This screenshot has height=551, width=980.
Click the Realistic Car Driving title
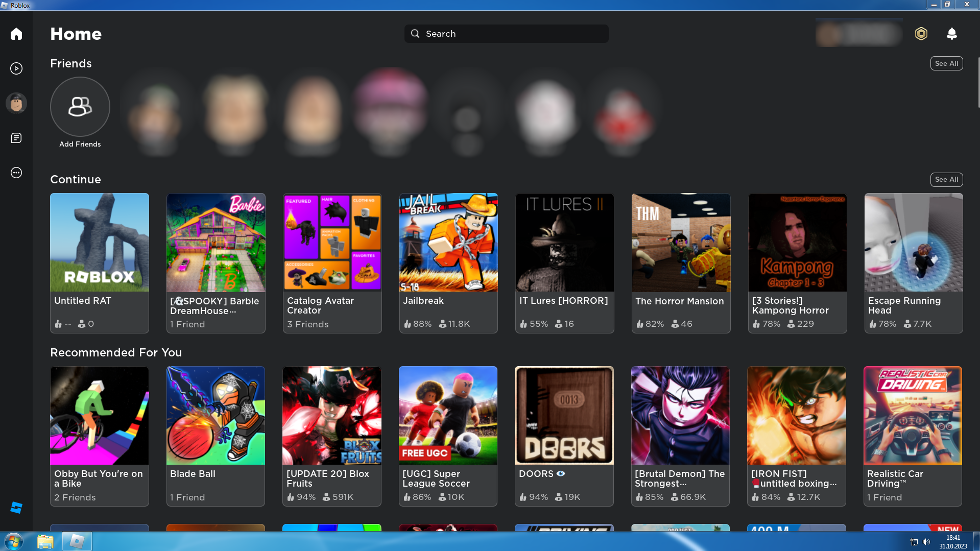pyautogui.click(x=895, y=478)
